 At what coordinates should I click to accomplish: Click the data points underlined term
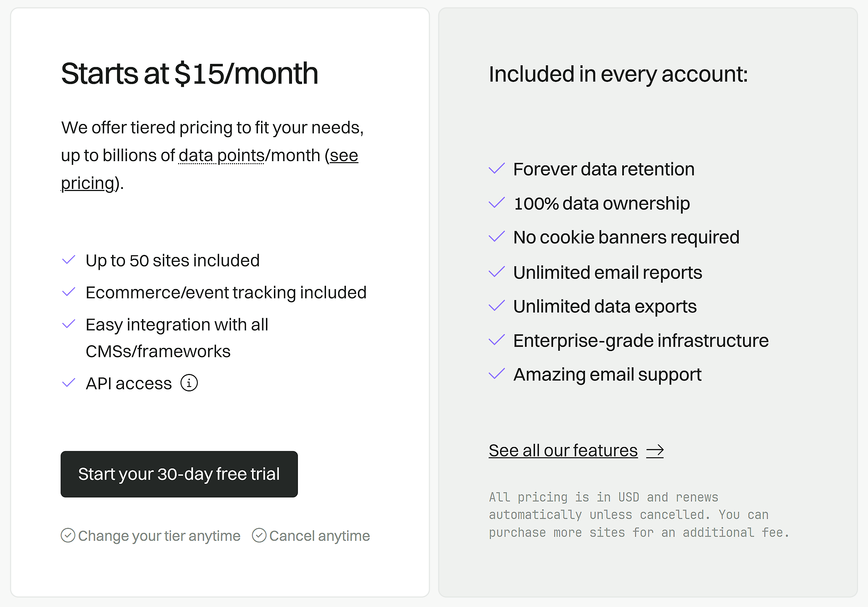pos(221,155)
